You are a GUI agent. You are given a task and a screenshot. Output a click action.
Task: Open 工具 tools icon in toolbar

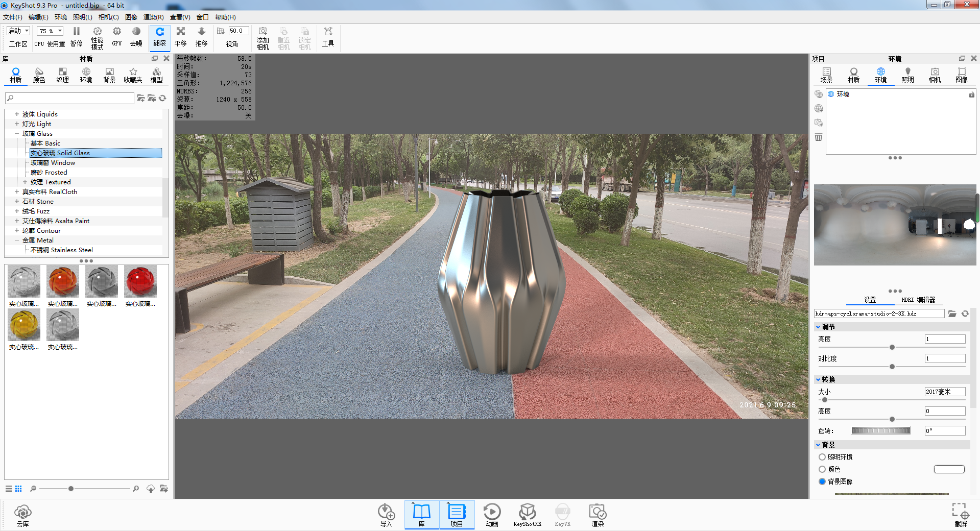click(328, 37)
